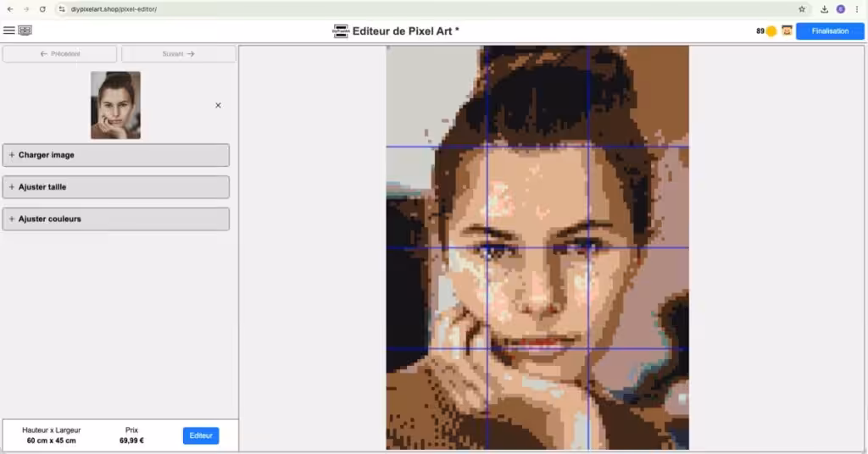Open the blue Editeur button
The width and height of the screenshot is (868, 454).
point(201,435)
